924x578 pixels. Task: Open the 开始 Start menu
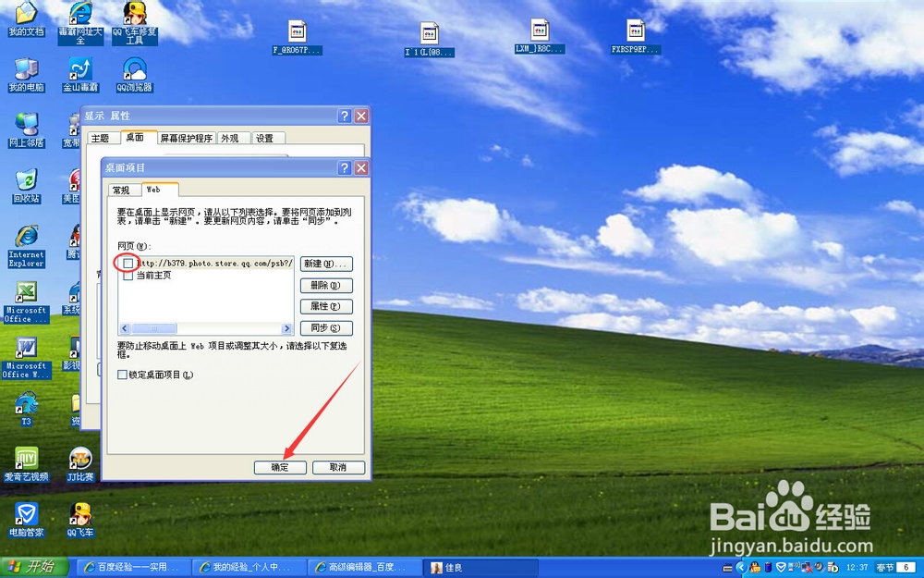coord(33,568)
